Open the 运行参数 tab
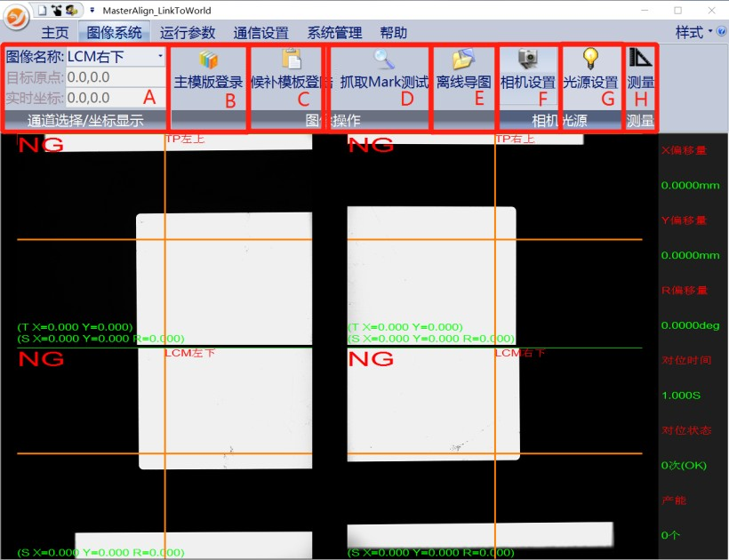 click(188, 33)
